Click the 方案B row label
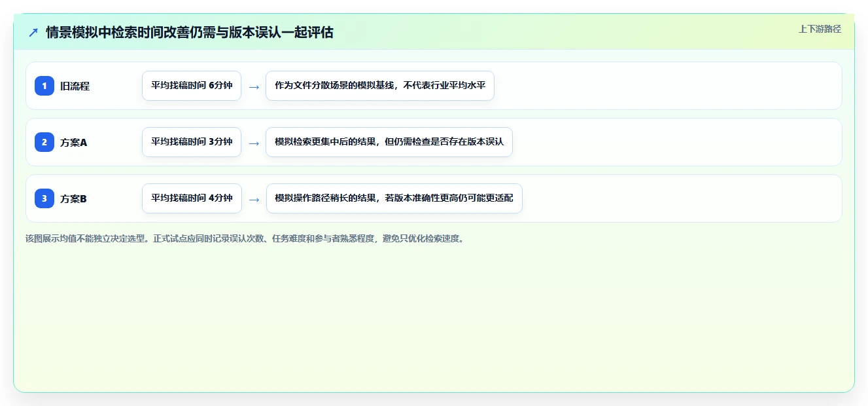 [x=73, y=198]
